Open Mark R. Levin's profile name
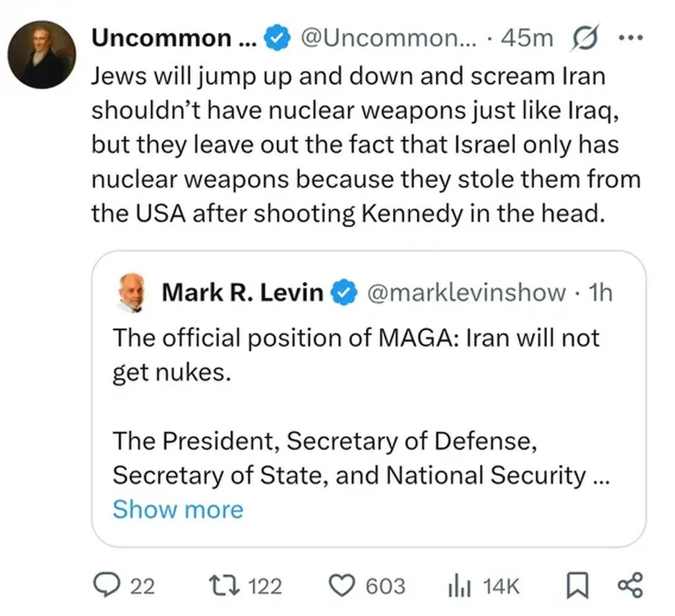Image resolution: width=675 pixels, height=616 pixels. (242, 292)
